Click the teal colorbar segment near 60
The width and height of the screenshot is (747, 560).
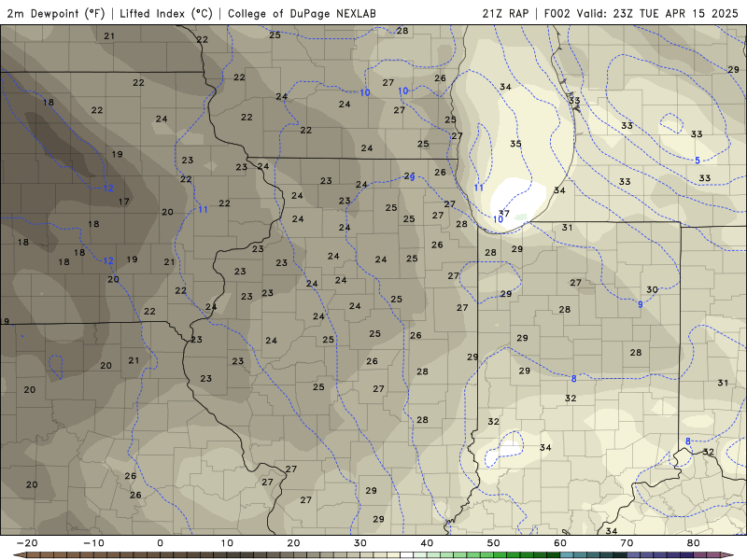[x=567, y=555]
